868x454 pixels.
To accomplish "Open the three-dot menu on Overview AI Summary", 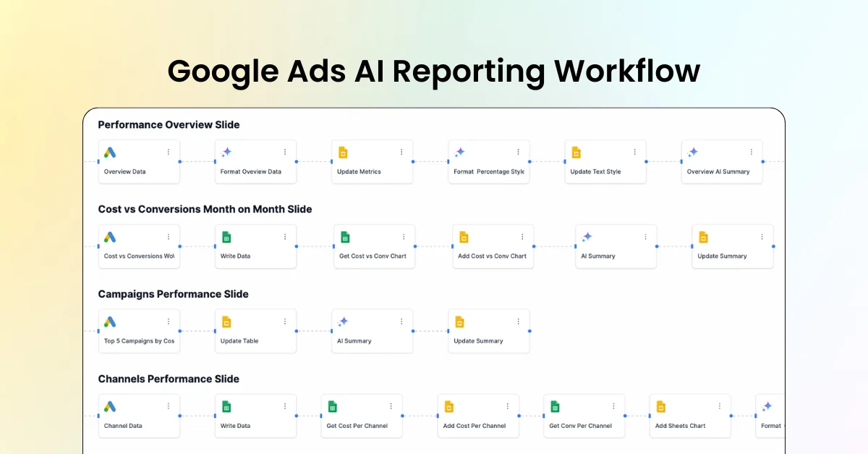I will tap(751, 152).
